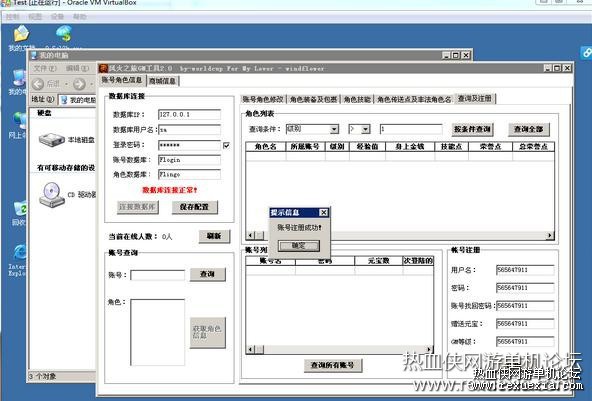This screenshot has height=401, width=592.
Task: Open the 角色装备及包裹 tab
Action: tap(313, 99)
